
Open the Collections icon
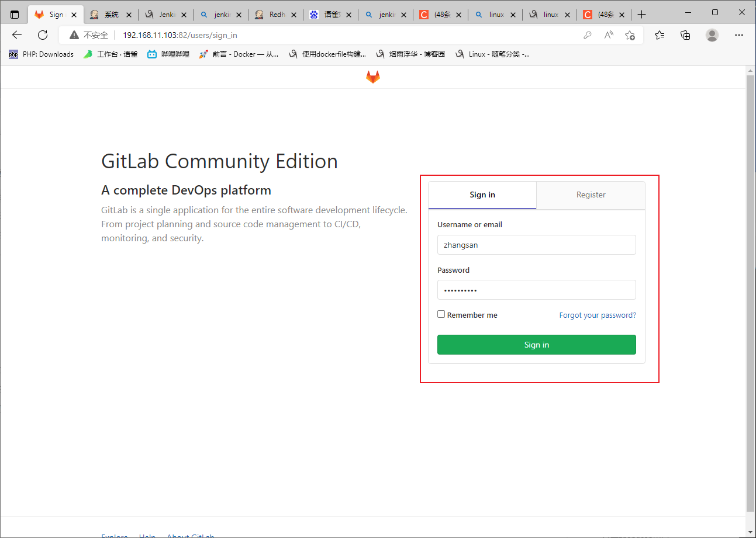(x=686, y=35)
